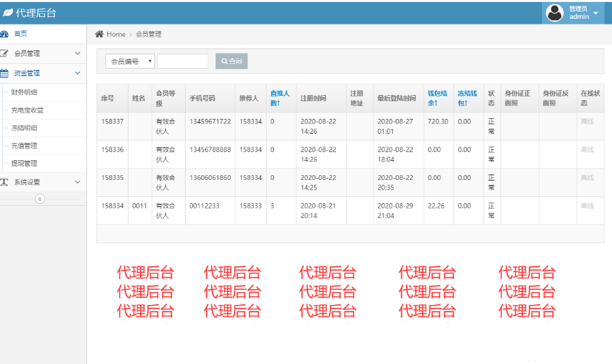Click the text icon beside 系统设置
The height and width of the screenshot is (364, 612).
(4, 182)
